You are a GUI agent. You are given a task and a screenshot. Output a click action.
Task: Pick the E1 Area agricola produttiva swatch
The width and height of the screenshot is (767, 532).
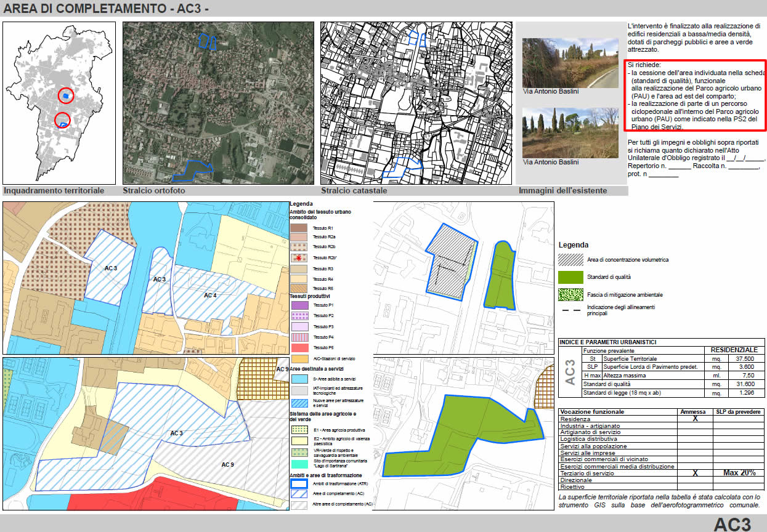299,429
